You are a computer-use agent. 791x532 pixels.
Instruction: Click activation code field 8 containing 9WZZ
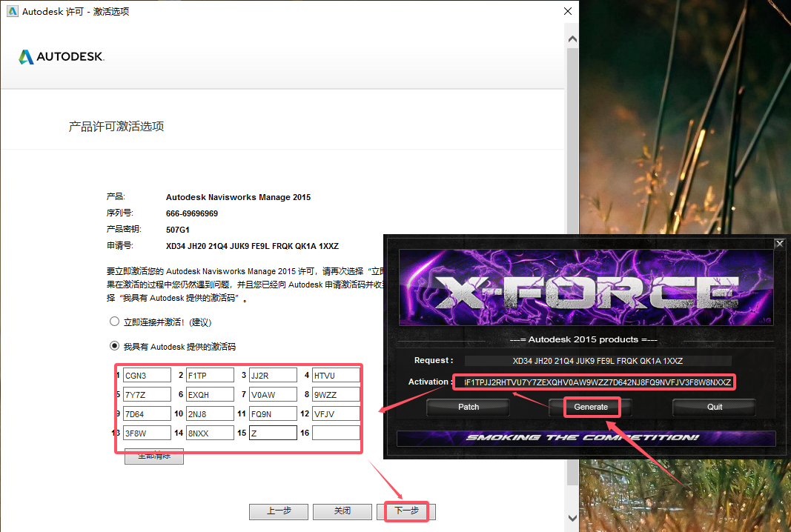(336, 395)
